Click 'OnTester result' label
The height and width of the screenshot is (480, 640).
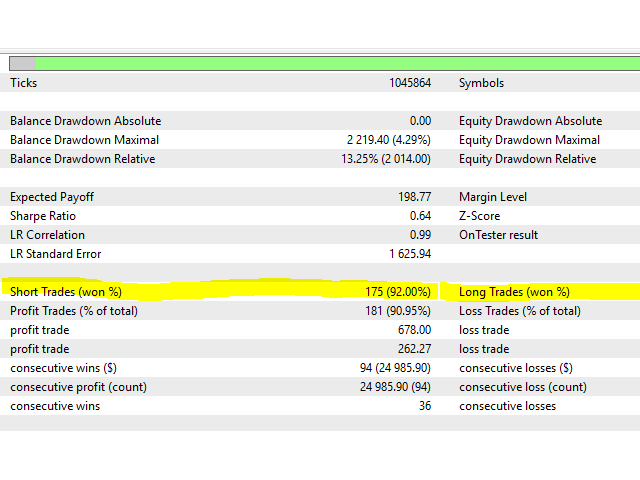tap(498, 235)
